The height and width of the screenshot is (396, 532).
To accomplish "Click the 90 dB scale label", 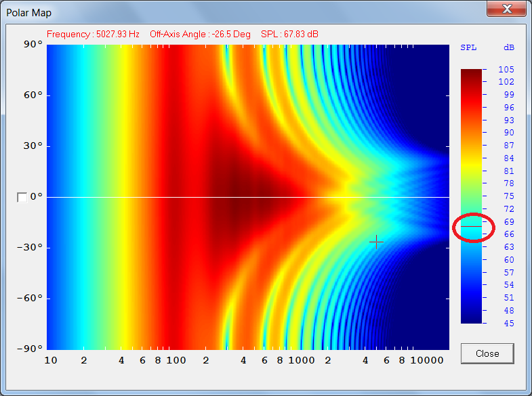I will [509, 133].
